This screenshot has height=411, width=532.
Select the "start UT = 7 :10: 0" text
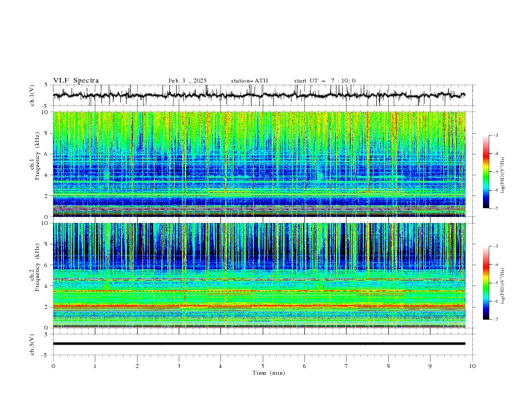324,81
